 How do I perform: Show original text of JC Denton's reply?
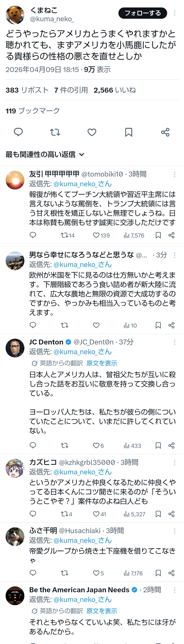(x=102, y=363)
